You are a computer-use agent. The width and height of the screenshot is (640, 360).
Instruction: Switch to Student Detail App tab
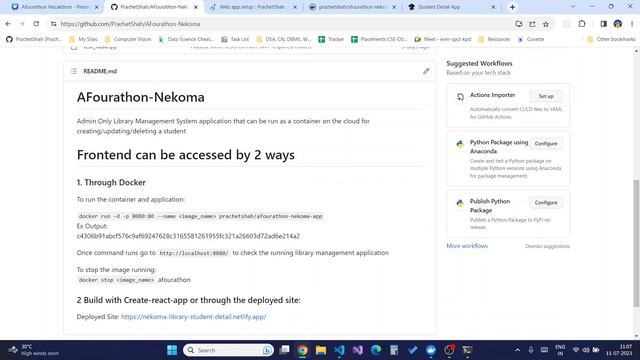451,7
